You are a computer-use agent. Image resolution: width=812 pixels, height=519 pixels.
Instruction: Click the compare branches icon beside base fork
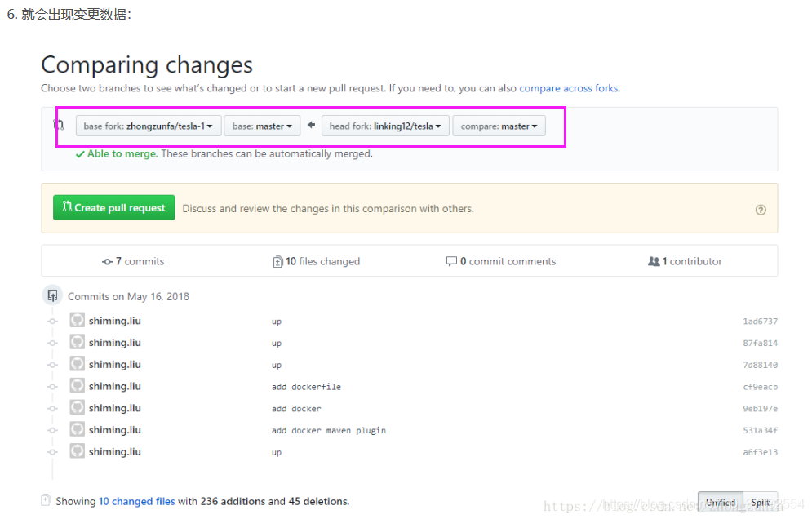tap(59, 125)
